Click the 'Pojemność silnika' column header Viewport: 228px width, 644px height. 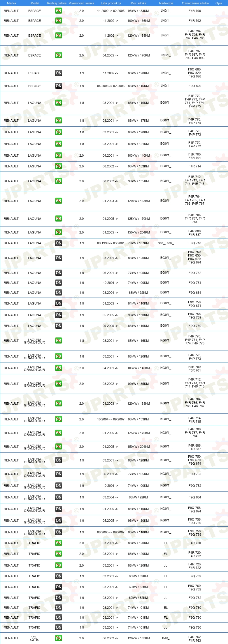pos(81,3)
